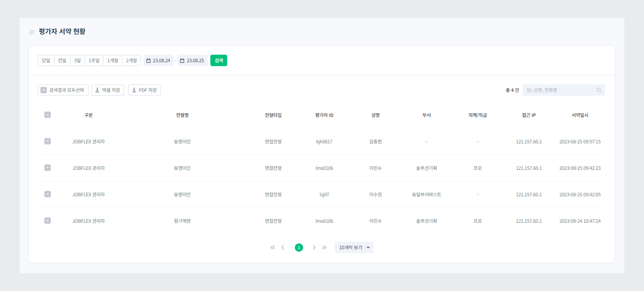
Task: Open the end date calendar icon 23.08.25
Action: coord(182,61)
